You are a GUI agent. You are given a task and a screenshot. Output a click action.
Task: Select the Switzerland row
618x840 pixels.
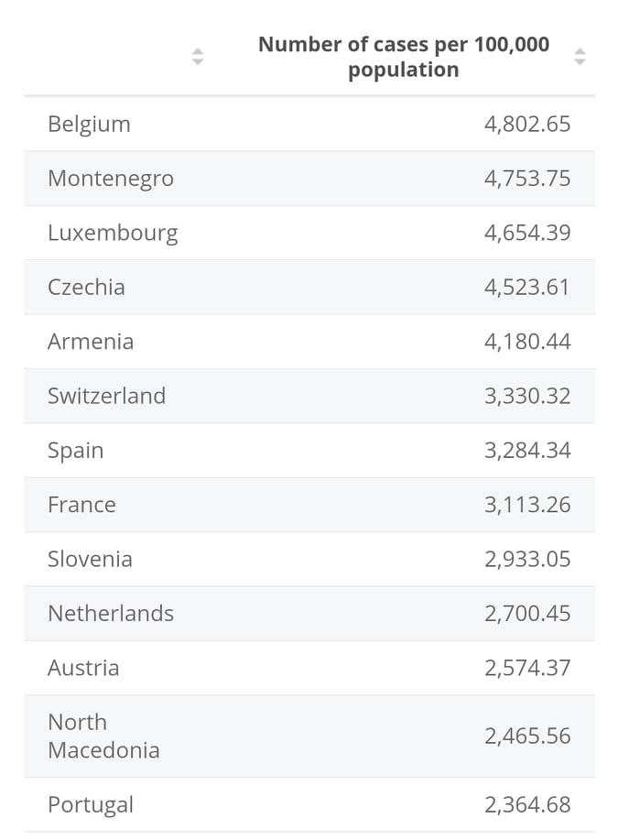tap(309, 396)
